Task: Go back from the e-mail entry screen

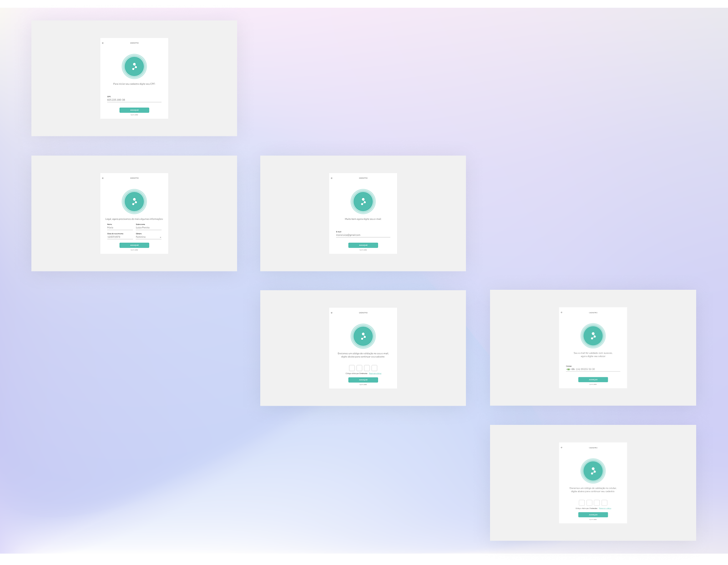Action: point(332,178)
